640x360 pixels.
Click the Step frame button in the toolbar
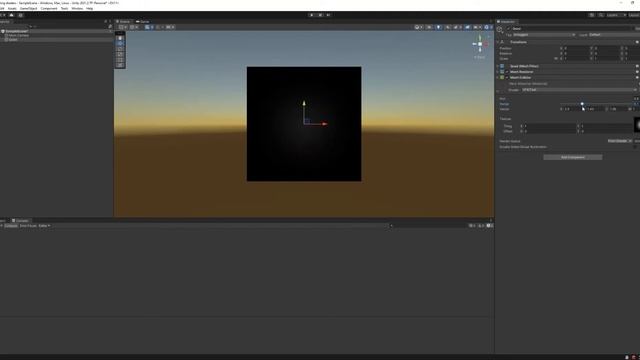[x=328, y=15]
